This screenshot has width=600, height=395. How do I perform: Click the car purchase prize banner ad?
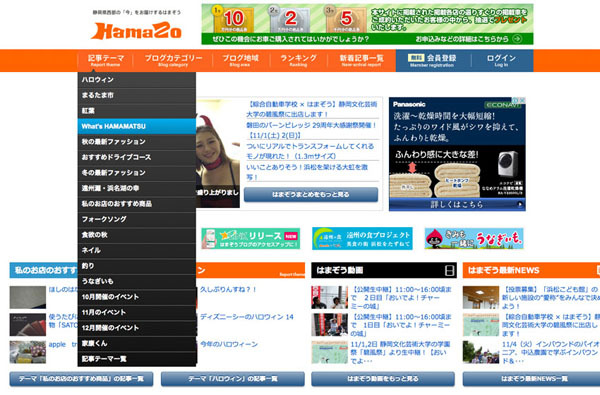[x=367, y=24]
